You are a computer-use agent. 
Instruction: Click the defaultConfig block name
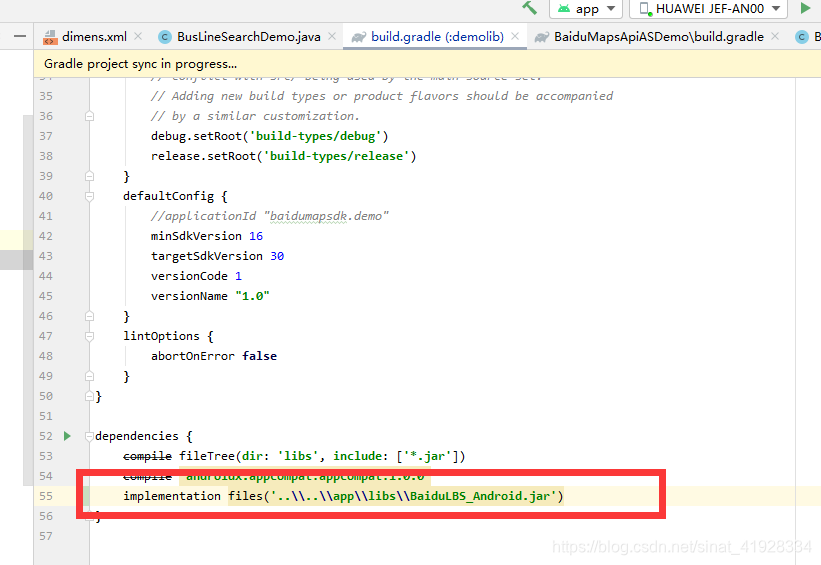point(169,196)
